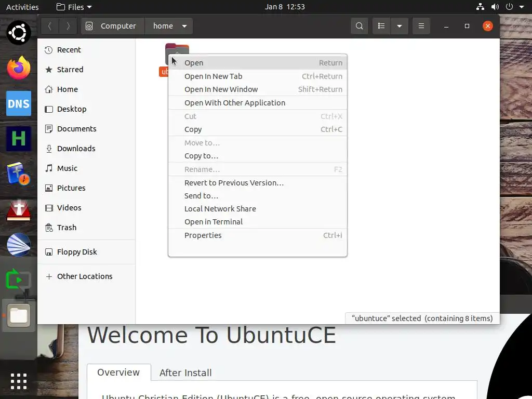532x399 pixels.
Task: Click the Ubuntu logo icon in the dock
Action: click(x=19, y=33)
